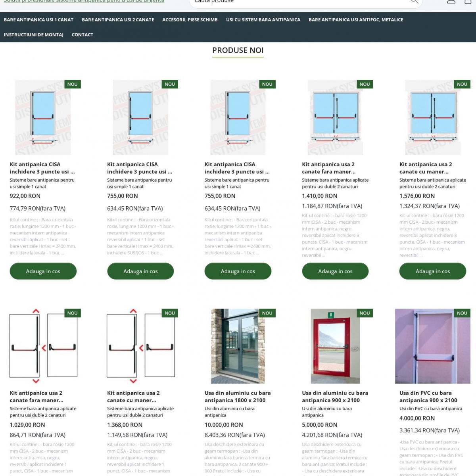The height and width of the screenshot is (476, 476).
Task: Click the 1.184,87 RON(fara TVA) price
Action: 332,206
